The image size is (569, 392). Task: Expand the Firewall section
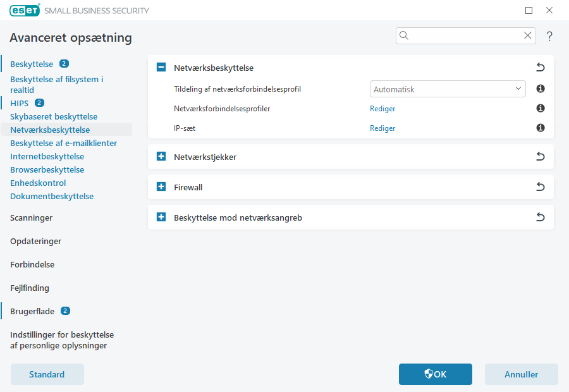[x=161, y=187]
